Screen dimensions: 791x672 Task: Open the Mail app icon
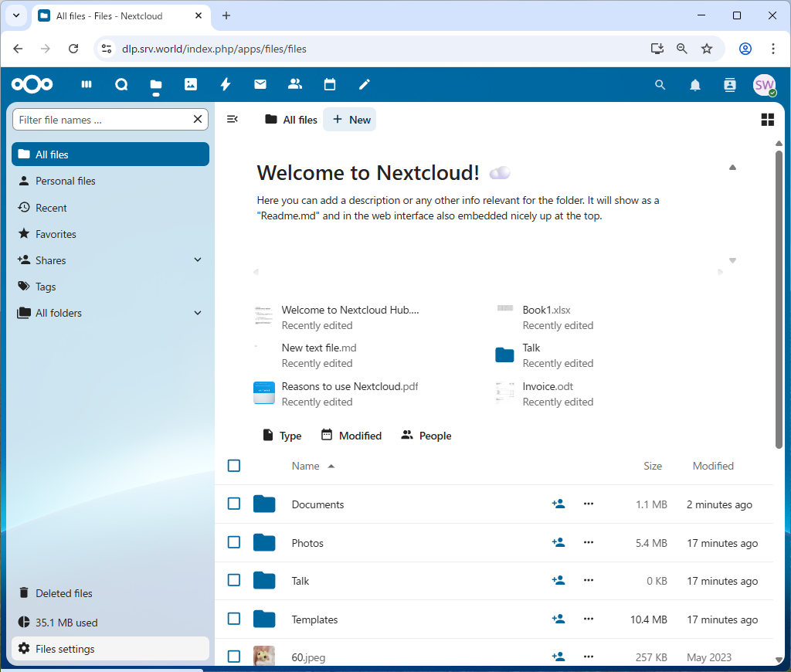pos(260,85)
